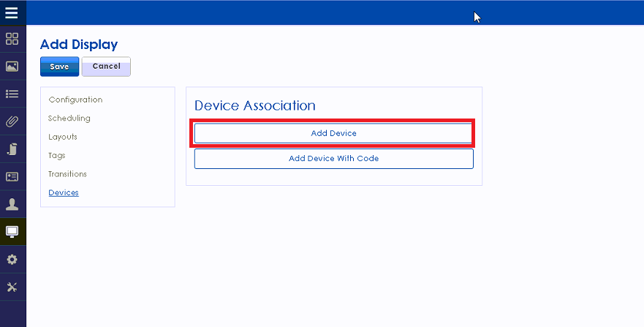Click Add Device With Code button
The image size is (644, 327).
333,159
